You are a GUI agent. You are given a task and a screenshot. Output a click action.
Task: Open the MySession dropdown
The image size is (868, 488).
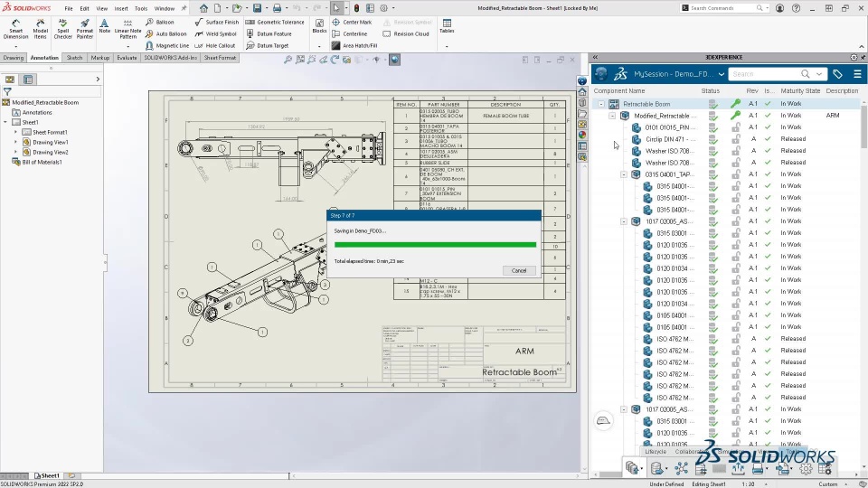click(721, 74)
